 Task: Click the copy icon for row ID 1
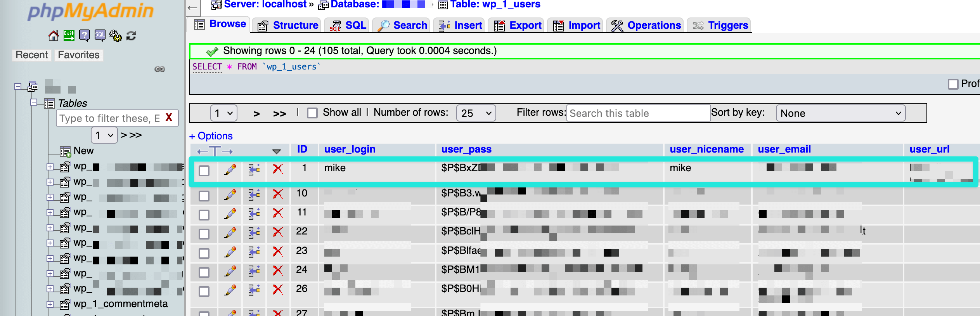click(x=254, y=169)
